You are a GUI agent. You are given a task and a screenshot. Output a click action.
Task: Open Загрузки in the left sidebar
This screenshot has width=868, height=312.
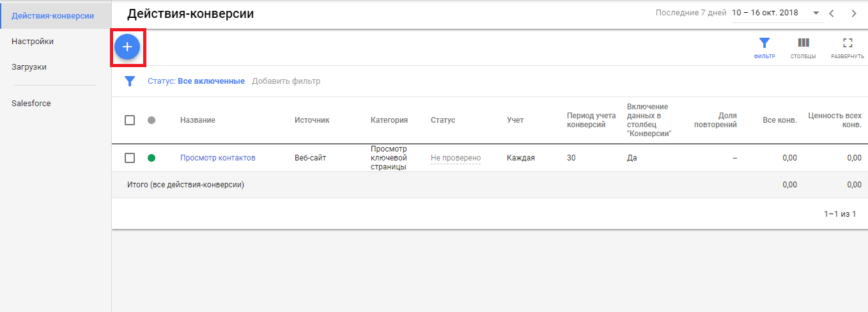tap(29, 66)
